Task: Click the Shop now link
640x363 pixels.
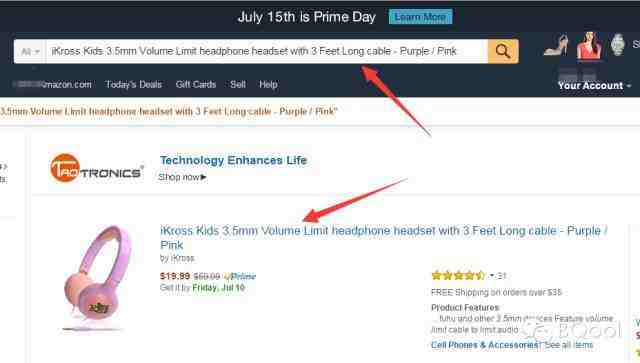Action: (x=182, y=177)
